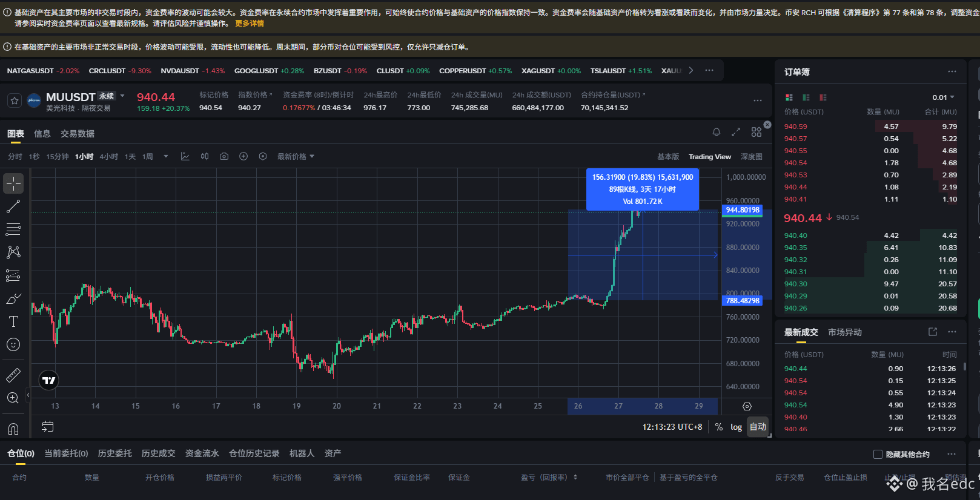The width and height of the screenshot is (980, 500).
Task: Open TSLAUSDT ticker in the bar
Action: (621, 71)
